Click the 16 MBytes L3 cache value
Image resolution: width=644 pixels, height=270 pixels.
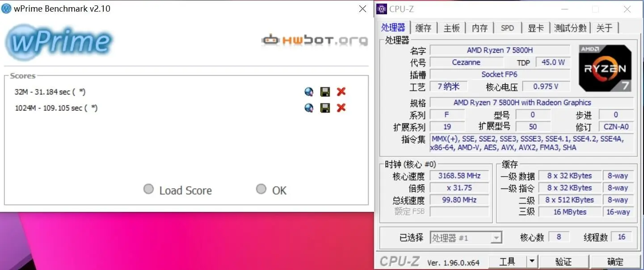[569, 212]
